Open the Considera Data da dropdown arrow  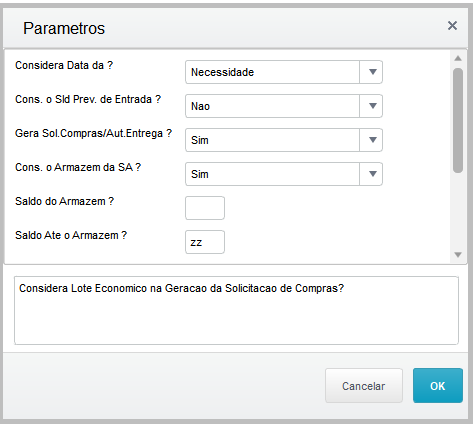(x=371, y=72)
